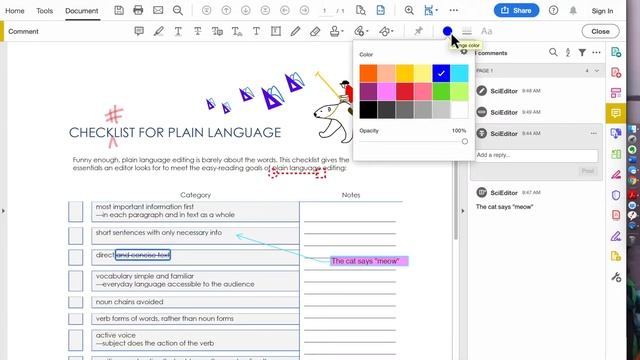Screen dimensions: 640x360
Task: Open the more tools ellipsis in top toolbar
Action: (453, 11)
